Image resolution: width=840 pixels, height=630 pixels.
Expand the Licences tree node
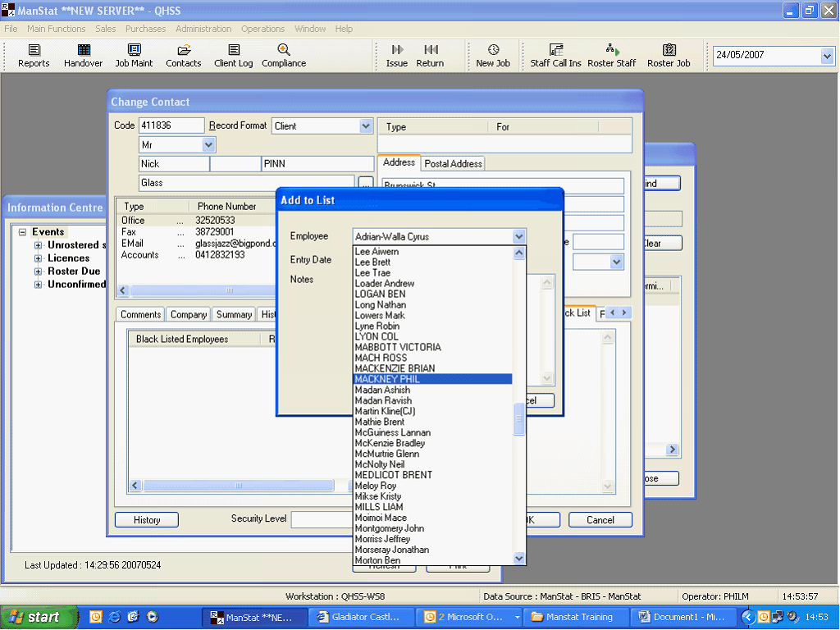[38, 258]
